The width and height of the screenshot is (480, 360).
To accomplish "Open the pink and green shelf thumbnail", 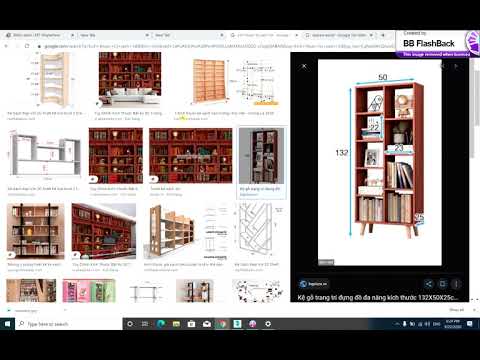I will pyautogui.click(x=89, y=291).
